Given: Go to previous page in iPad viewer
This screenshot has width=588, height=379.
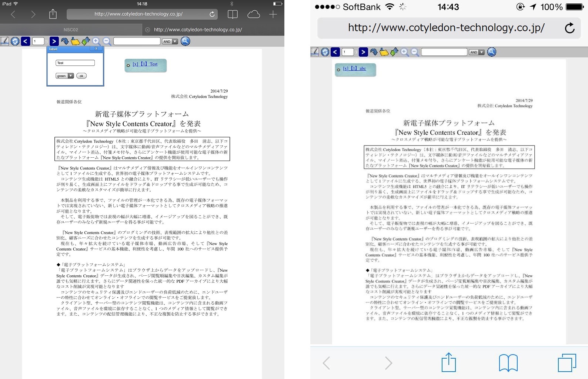Looking at the screenshot, I should [25, 41].
